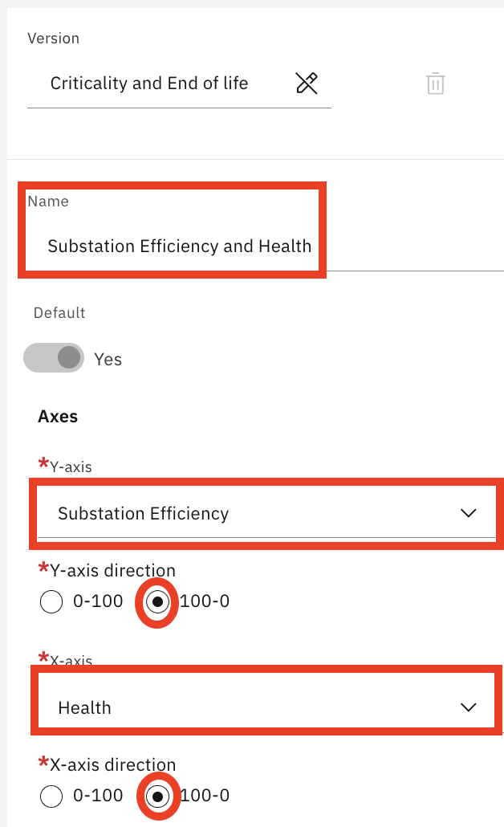Select Y-axis direction 0-100 radio button

pos(51,602)
